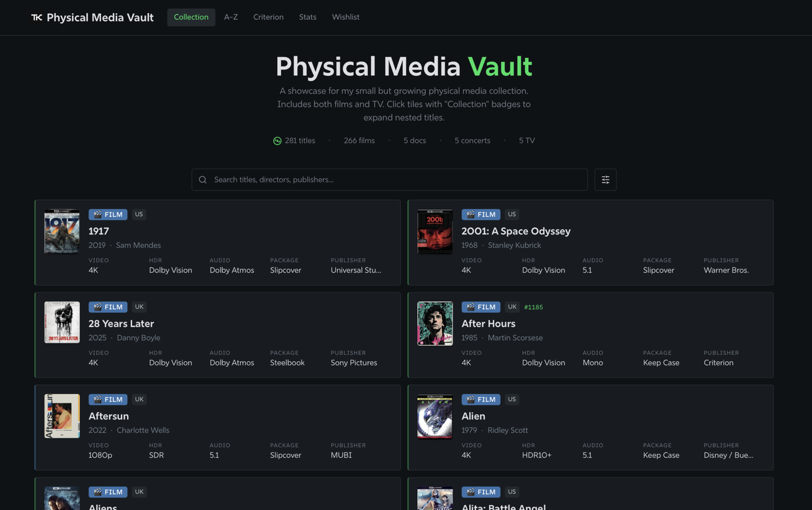Click the '5 docs' stat
The width and height of the screenshot is (812, 510).
[x=415, y=141]
